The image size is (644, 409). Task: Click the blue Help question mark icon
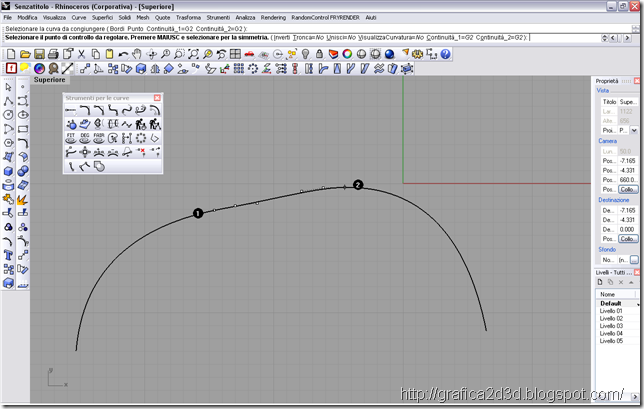click(x=446, y=54)
